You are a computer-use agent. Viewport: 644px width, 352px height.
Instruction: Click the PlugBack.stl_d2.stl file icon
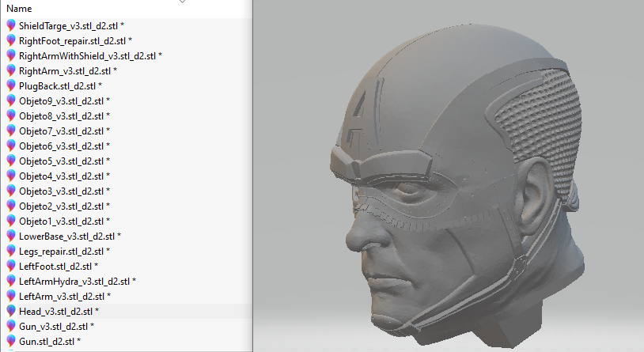point(11,86)
